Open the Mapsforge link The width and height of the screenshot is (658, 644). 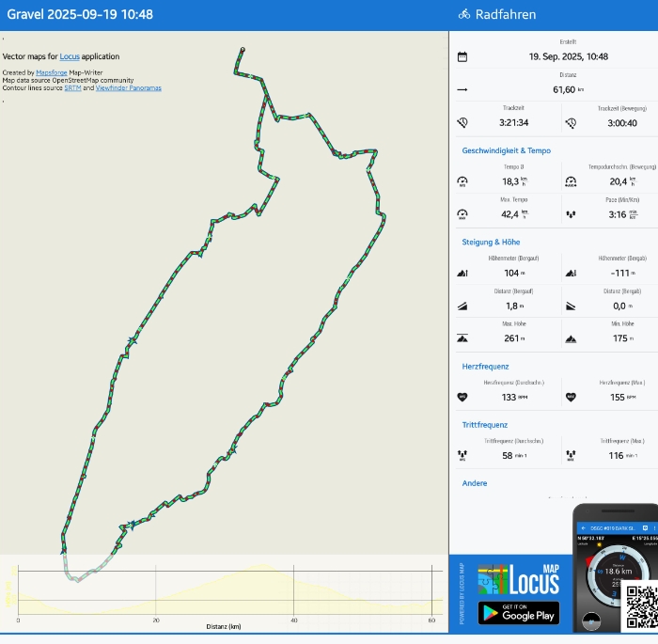(52, 72)
